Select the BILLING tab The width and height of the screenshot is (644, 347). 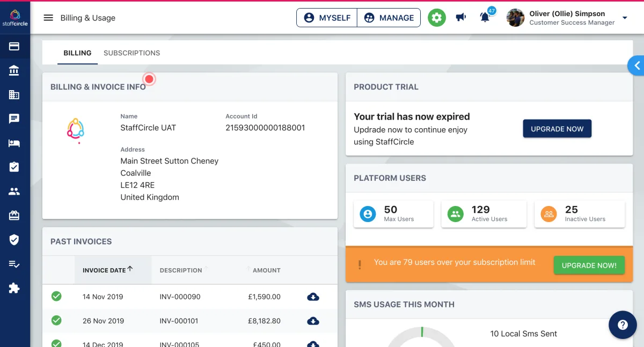[77, 53]
